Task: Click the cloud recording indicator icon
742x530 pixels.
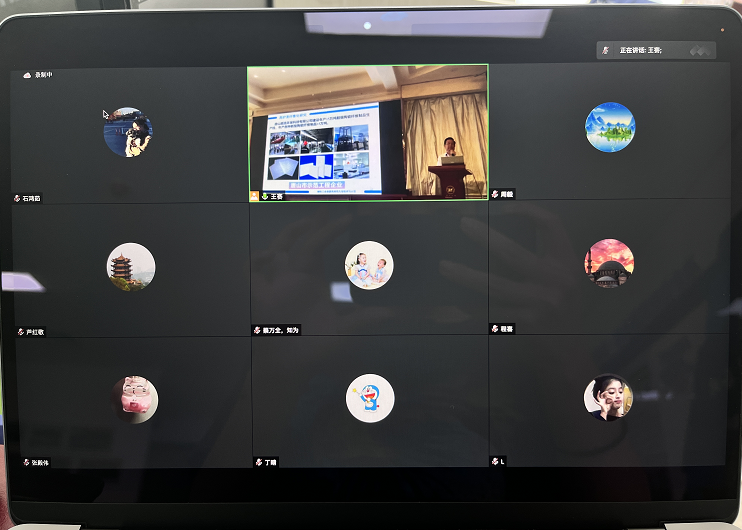Action: tap(27, 74)
